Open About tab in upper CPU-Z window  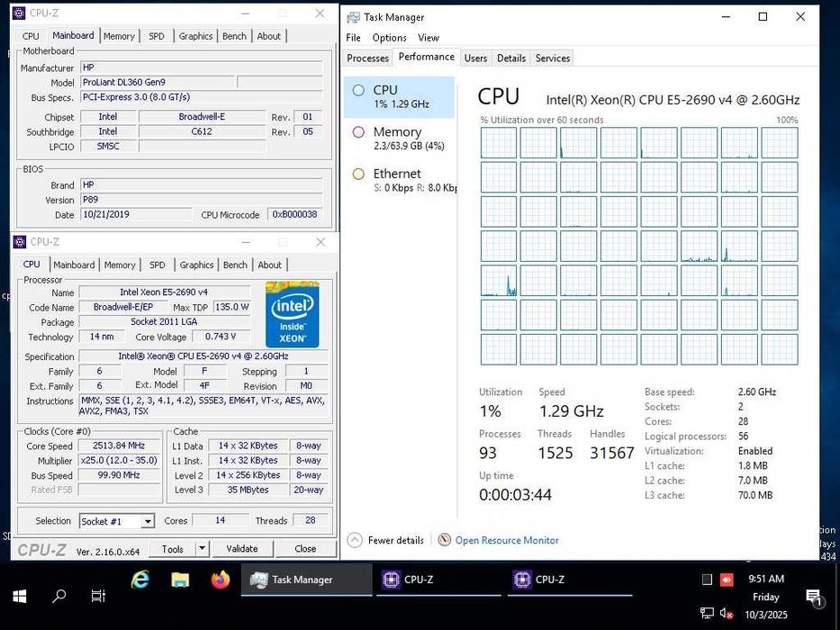pyautogui.click(x=268, y=36)
